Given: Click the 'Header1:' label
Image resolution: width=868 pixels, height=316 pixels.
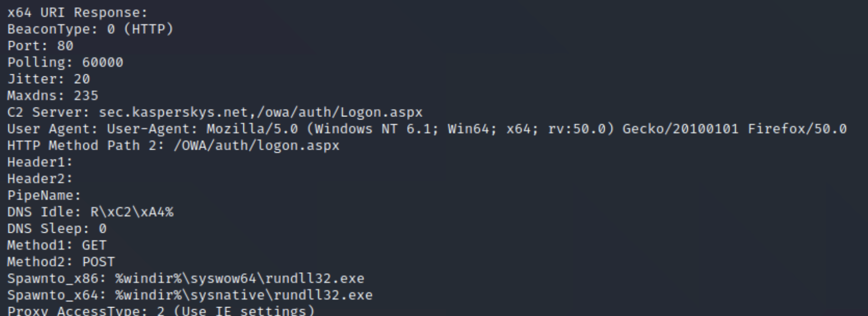Looking at the screenshot, I should click(x=40, y=162).
